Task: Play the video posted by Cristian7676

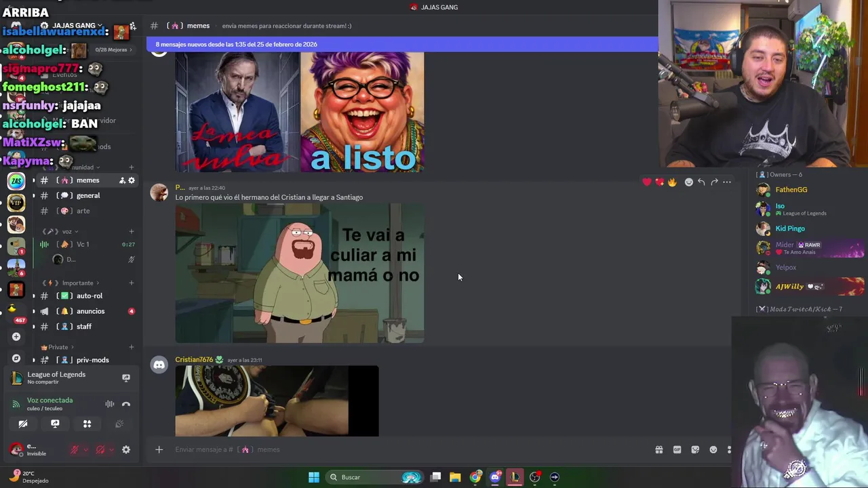Action: (277, 401)
